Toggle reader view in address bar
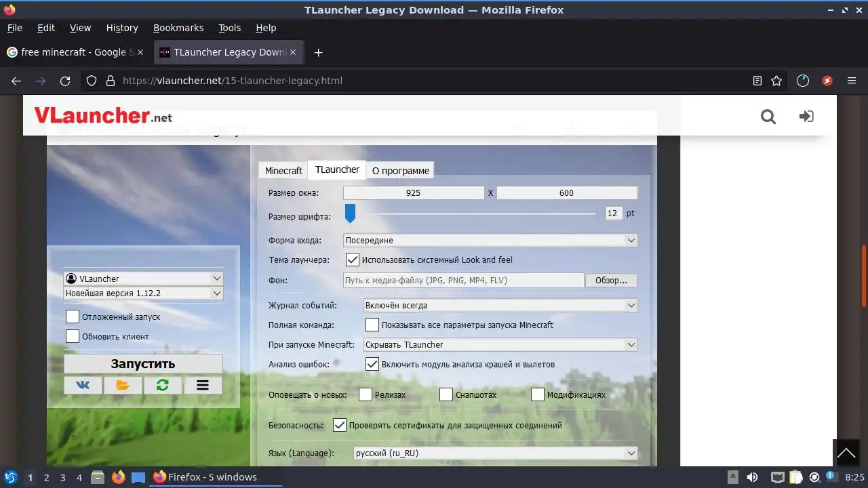The image size is (868, 488). click(757, 81)
